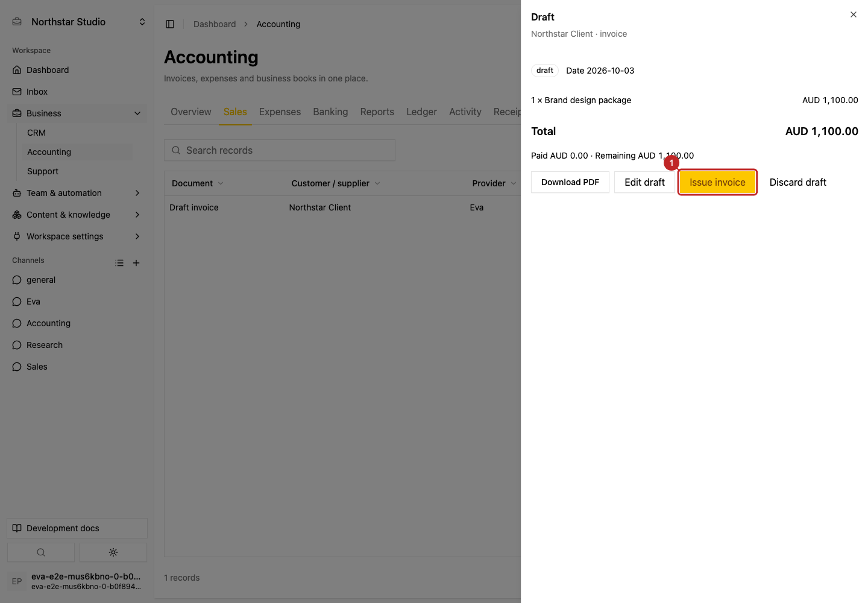Open the Draft invoice table row

[x=342, y=207]
